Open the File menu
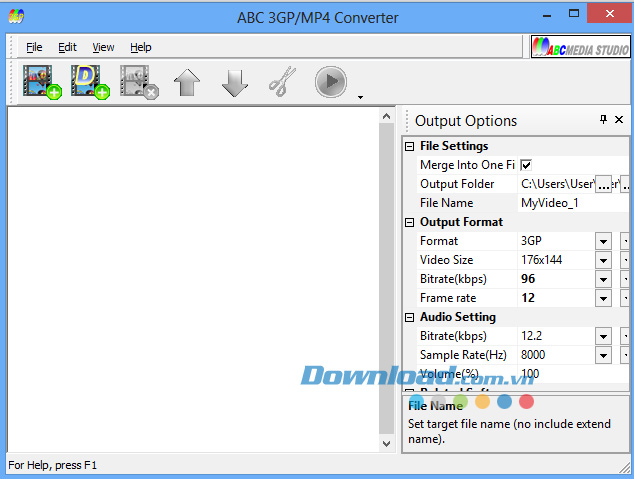The image size is (634, 479). coord(34,47)
